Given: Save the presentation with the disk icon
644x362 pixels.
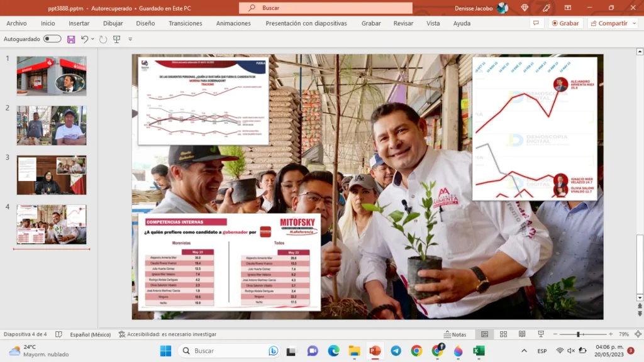Looking at the screenshot, I should (71, 39).
